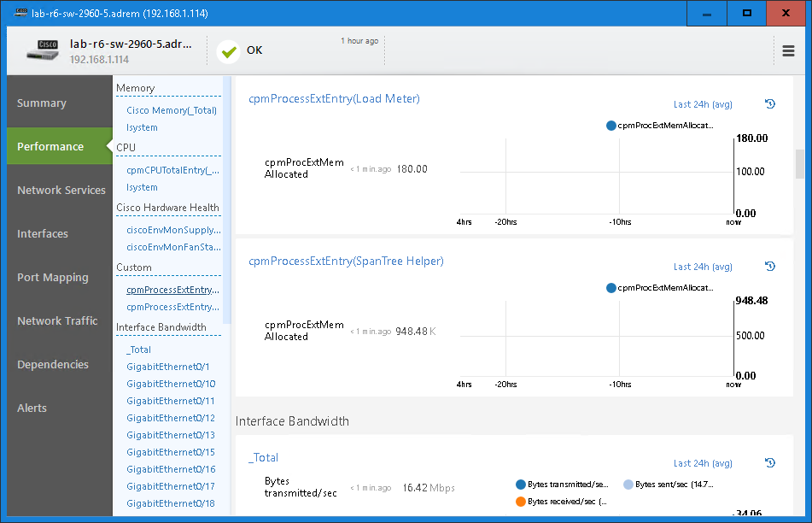
Task: Click the Load Meter chart area
Action: click(x=597, y=176)
